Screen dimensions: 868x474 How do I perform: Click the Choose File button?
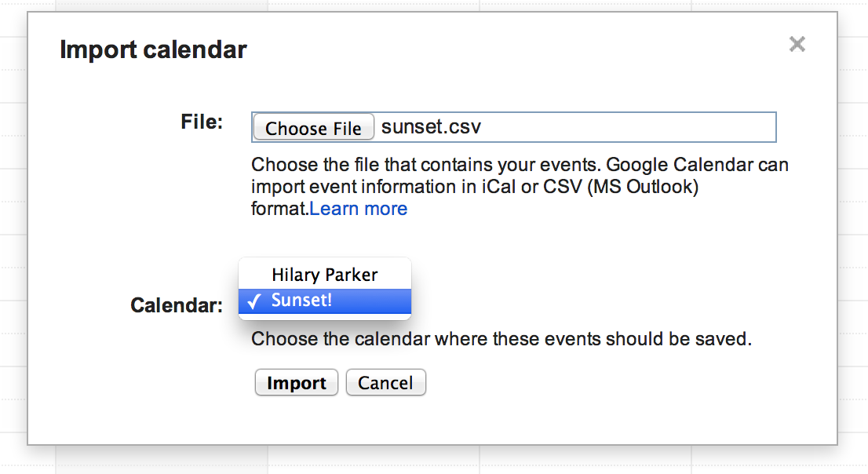(x=313, y=128)
